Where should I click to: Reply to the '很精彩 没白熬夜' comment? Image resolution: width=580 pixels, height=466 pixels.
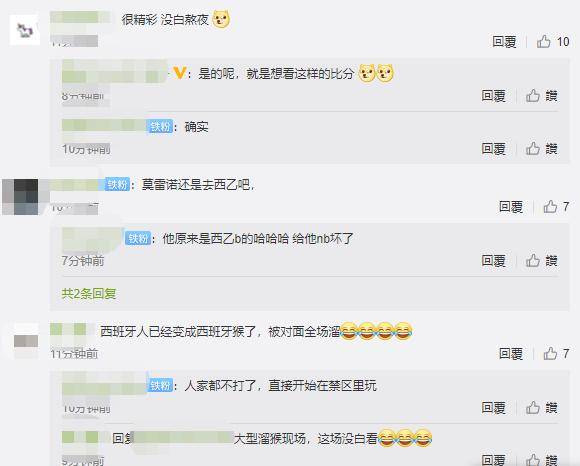[x=504, y=42]
